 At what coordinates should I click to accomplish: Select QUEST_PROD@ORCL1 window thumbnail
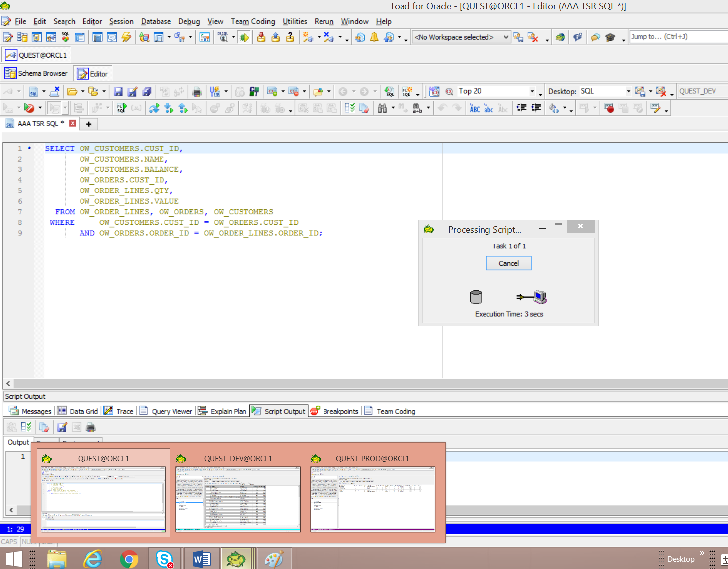click(x=373, y=493)
